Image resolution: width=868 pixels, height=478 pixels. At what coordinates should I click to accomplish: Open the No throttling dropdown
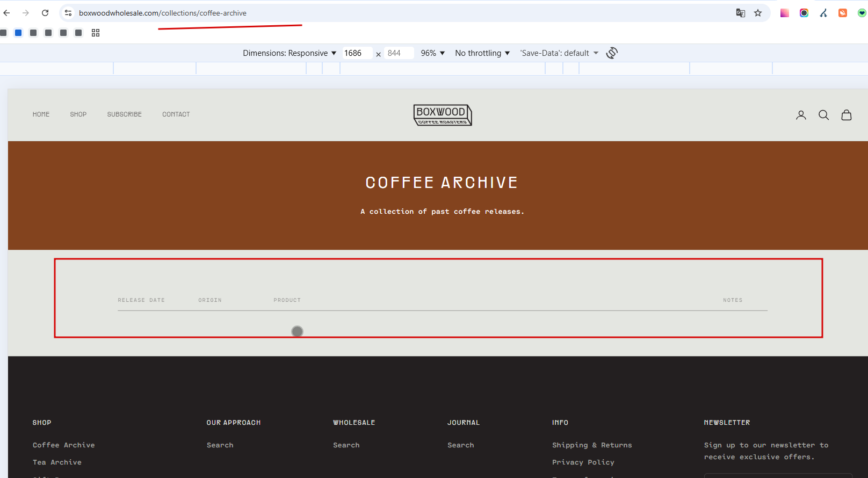pyautogui.click(x=482, y=53)
